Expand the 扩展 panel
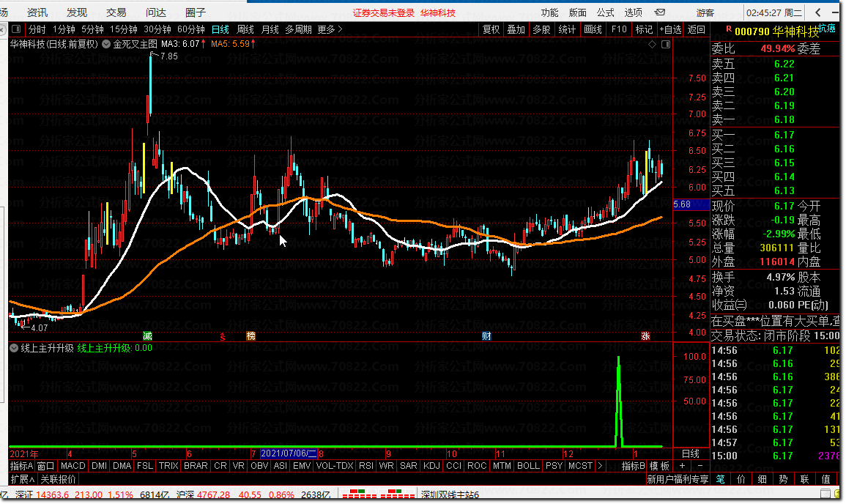The image size is (846, 504). pos(22,479)
